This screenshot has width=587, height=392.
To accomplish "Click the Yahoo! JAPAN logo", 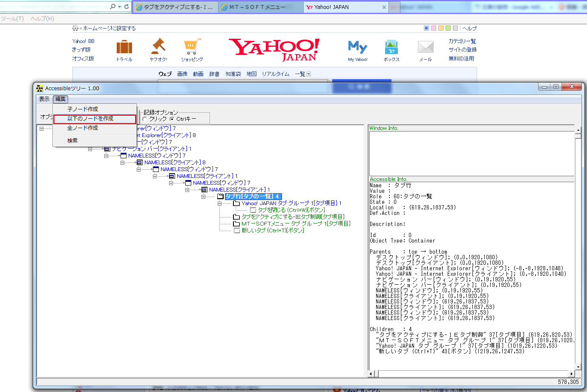I will [274, 49].
